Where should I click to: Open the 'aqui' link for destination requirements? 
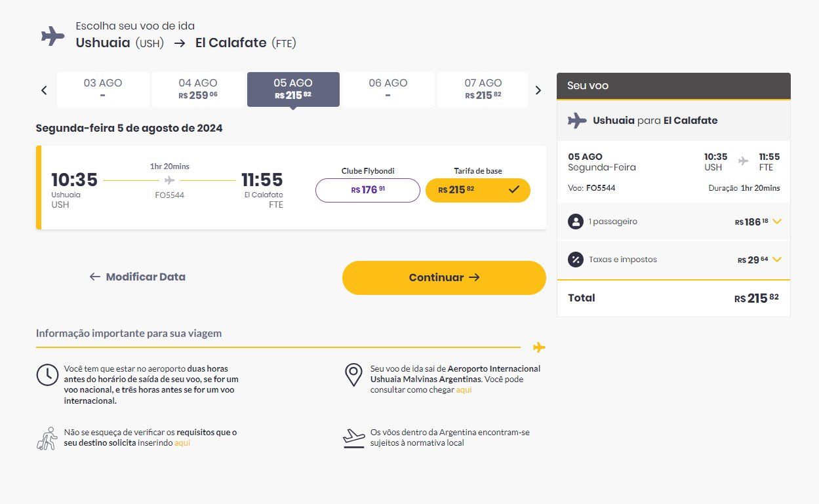(x=182, y=443)
